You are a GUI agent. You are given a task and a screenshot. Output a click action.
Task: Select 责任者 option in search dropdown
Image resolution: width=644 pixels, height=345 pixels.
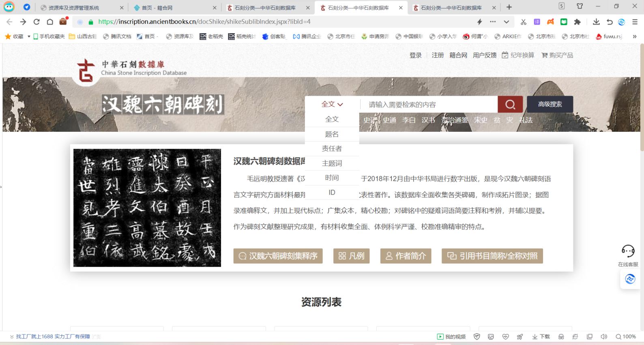pyautogui.click(x=332, y=149)
